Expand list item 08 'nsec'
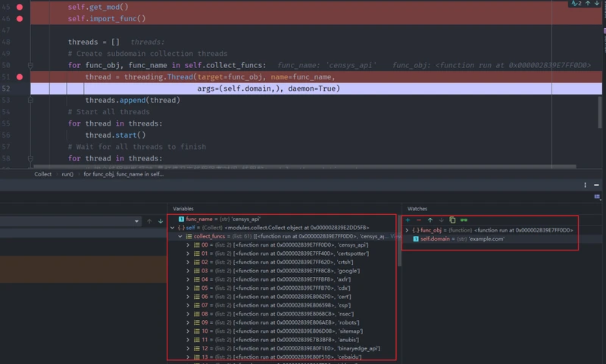 coord(188,314)
